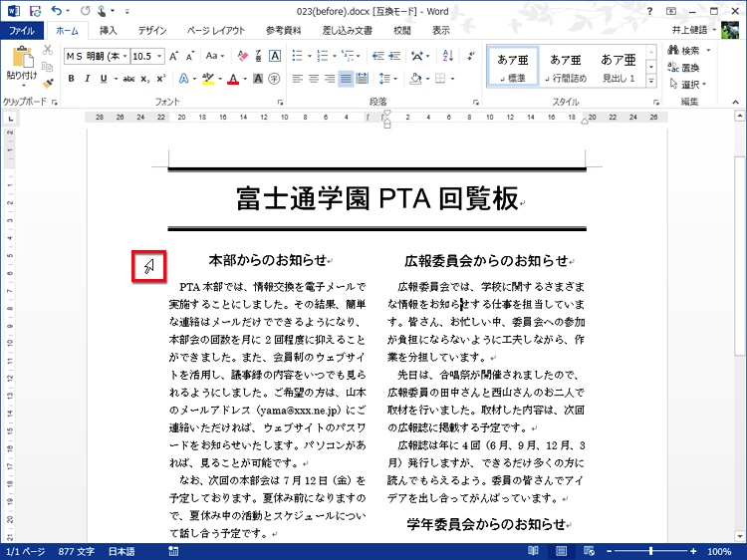
Task: Apply the red font color
Action: coord(232,79)
